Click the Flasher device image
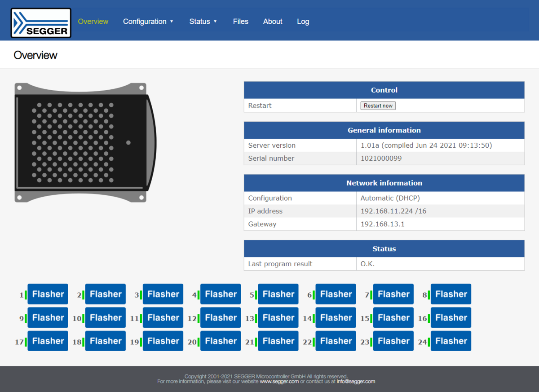Viewport: 539px width, 392px height. coord(85,142)
